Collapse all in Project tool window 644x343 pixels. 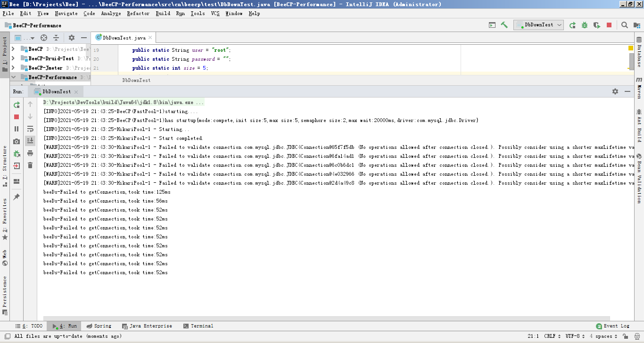pos(56,38)
